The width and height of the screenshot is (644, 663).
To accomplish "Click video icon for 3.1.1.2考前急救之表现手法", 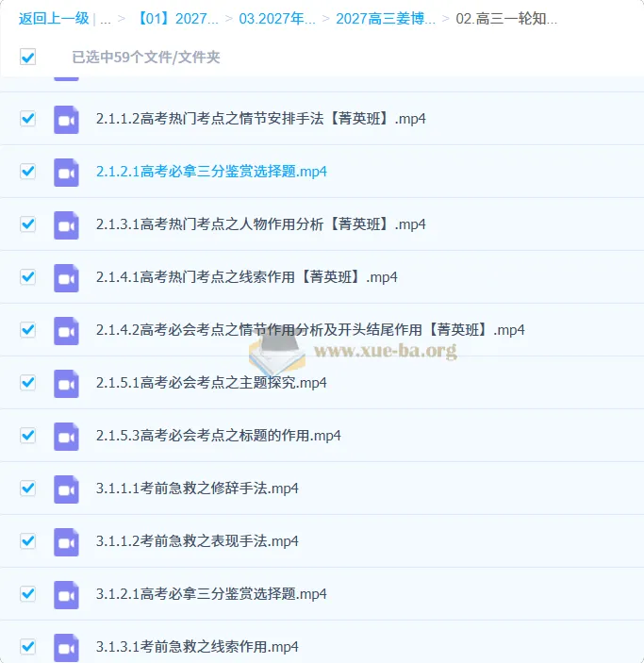I will tap(66, 542).
